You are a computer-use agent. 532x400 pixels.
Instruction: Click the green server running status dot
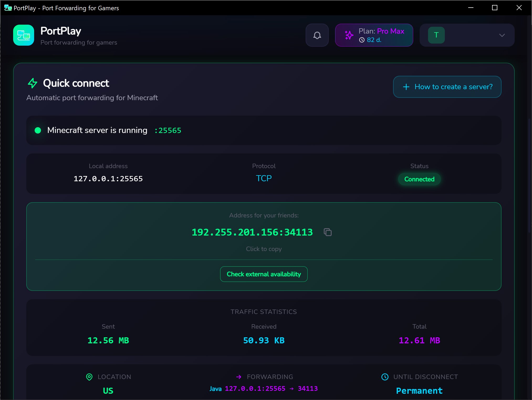coord(38,130)
